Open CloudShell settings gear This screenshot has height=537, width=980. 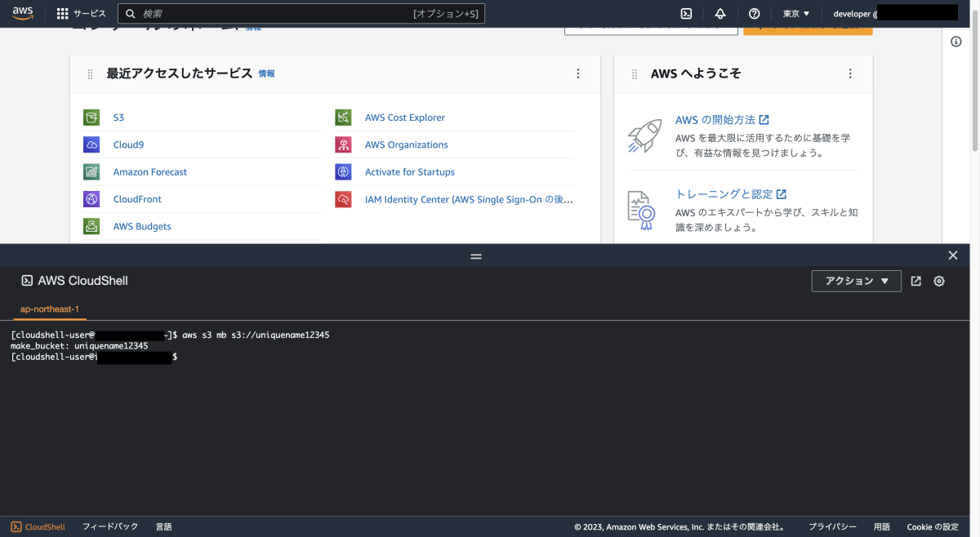coord(939,281)
